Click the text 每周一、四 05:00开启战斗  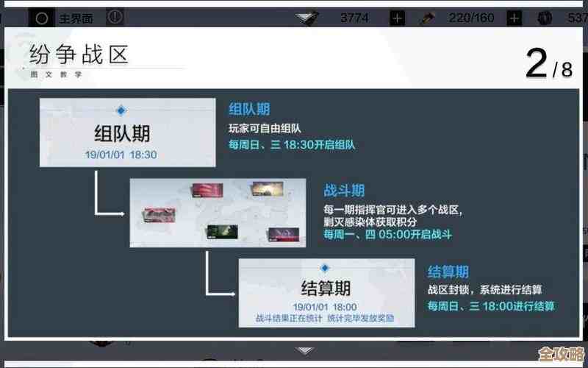(388, 235)
